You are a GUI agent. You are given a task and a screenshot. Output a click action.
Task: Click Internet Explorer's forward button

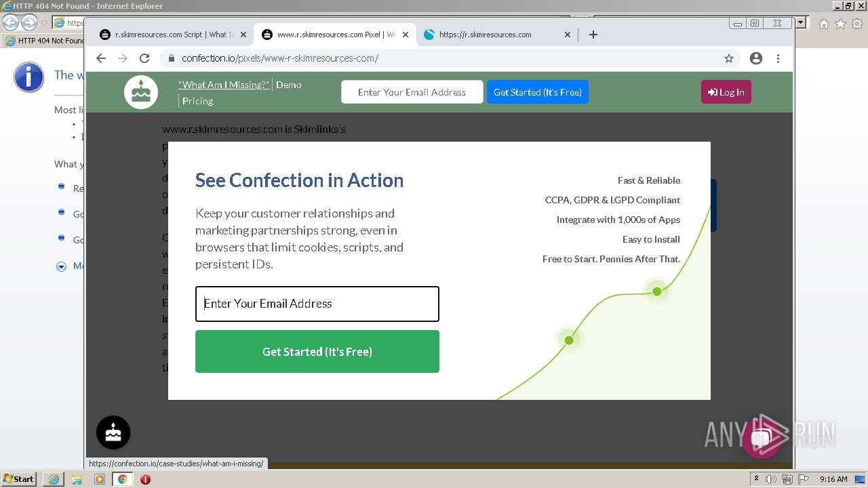(29, 22)
